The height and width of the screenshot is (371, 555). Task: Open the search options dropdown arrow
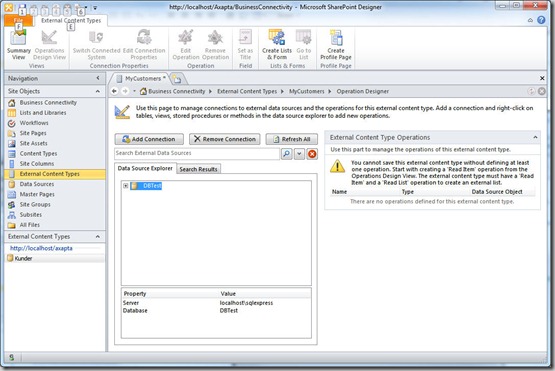click(299, 154)
